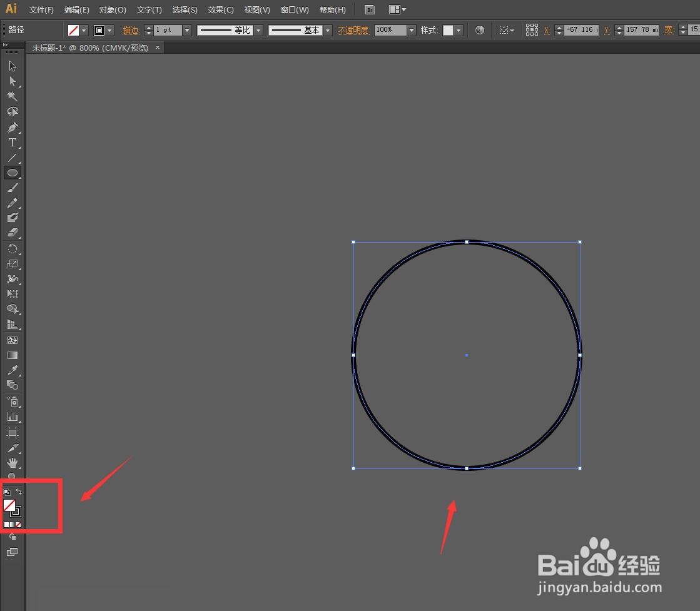Bring the Fill box (none) to front
The image size is (700, 611).
[9, 505]
